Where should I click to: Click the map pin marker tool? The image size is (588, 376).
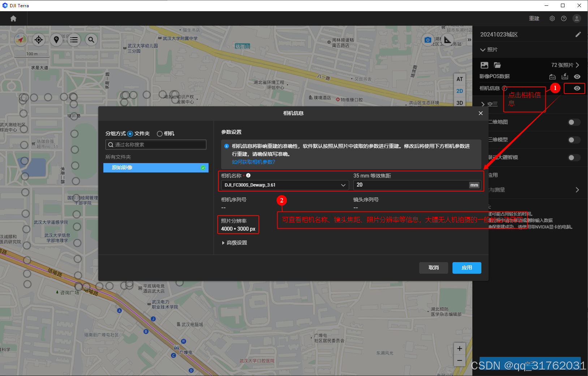coord(56,39)
